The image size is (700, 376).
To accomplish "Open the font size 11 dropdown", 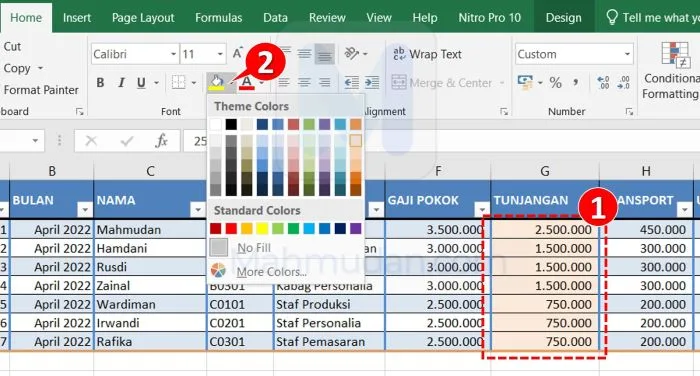I will 220,54.
